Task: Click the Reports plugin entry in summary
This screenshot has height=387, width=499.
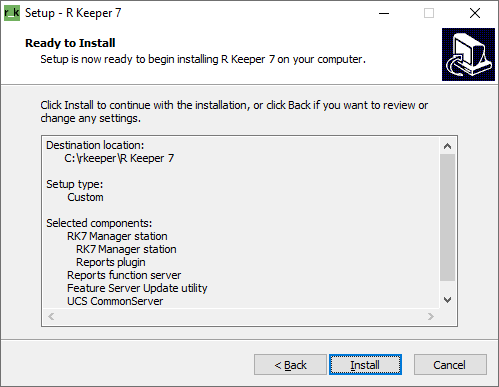Action: tap(111, 262)
